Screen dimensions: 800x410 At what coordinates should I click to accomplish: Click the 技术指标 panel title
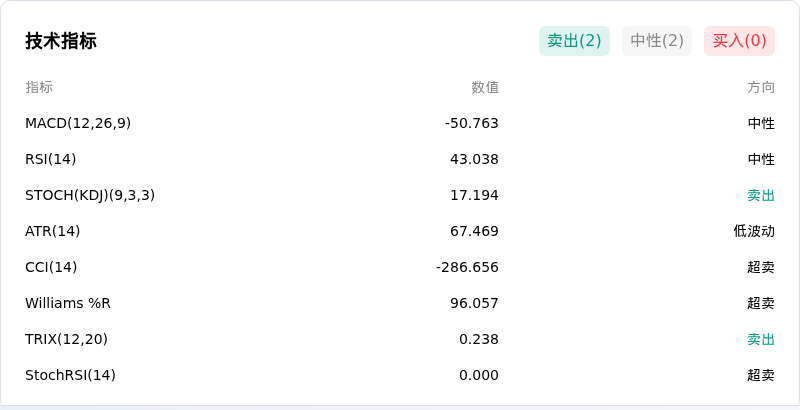tap(61, 41)
